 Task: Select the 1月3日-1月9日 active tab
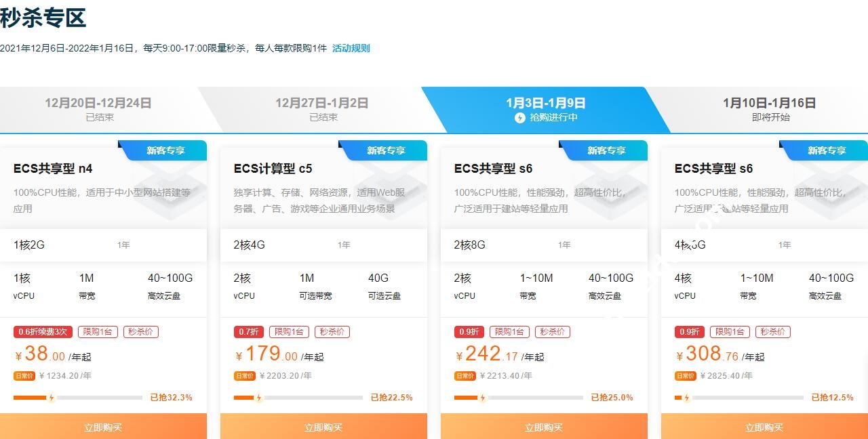tap(546, 109)
